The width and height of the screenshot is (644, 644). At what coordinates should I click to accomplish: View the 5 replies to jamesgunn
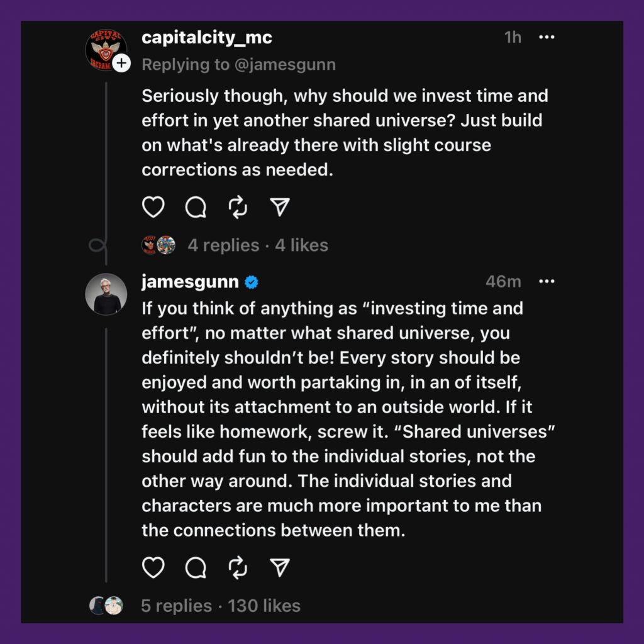[x=176, y=606]
